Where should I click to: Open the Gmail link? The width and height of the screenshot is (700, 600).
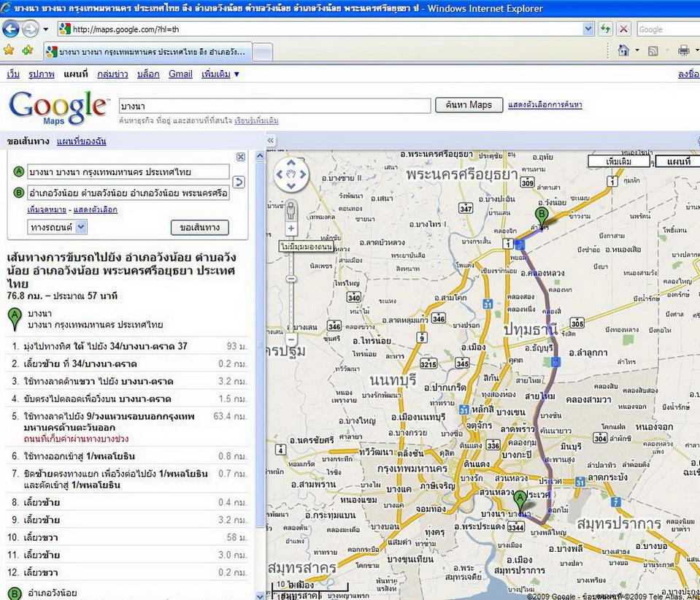pyautogui.click(x=180, y=74)
